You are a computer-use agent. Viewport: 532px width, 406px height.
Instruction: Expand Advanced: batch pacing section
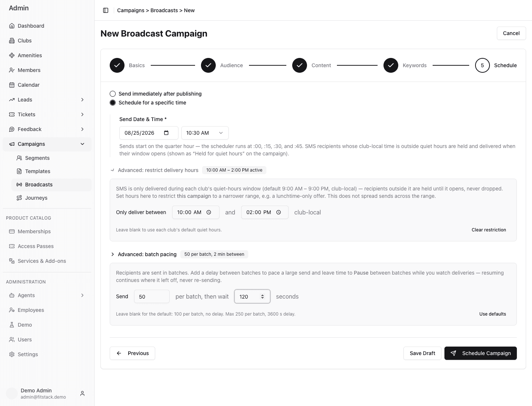pos(144,254)
